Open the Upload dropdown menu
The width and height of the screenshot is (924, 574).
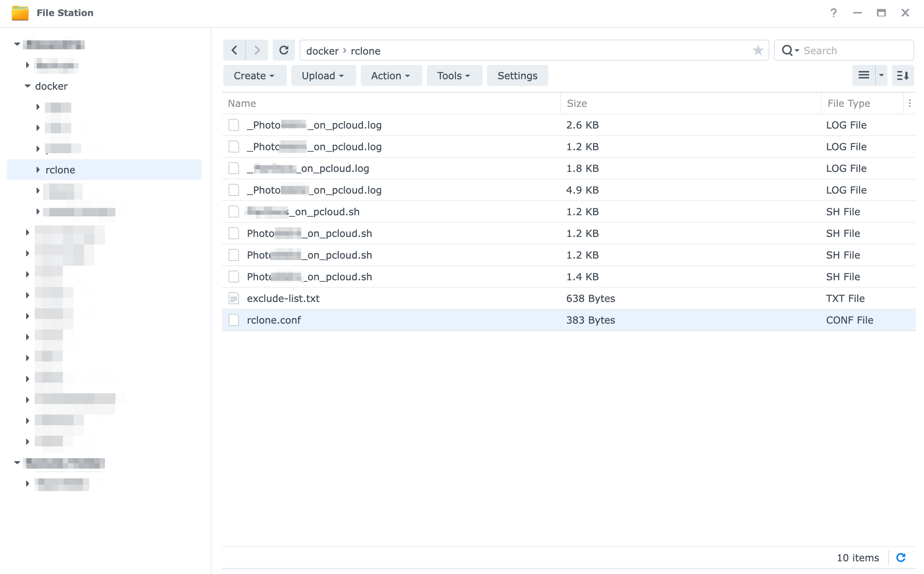[x=323, y=75]
